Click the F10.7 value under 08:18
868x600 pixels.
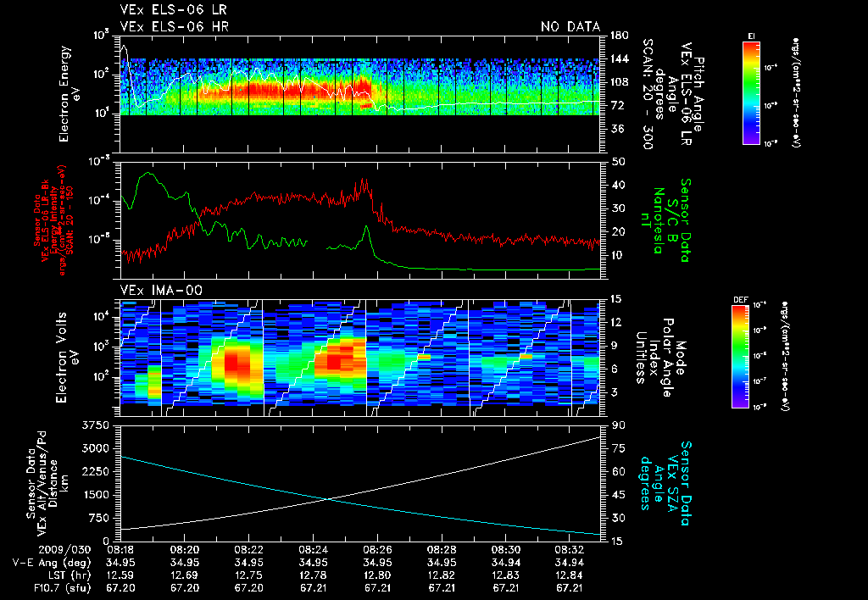pos(120,588)
